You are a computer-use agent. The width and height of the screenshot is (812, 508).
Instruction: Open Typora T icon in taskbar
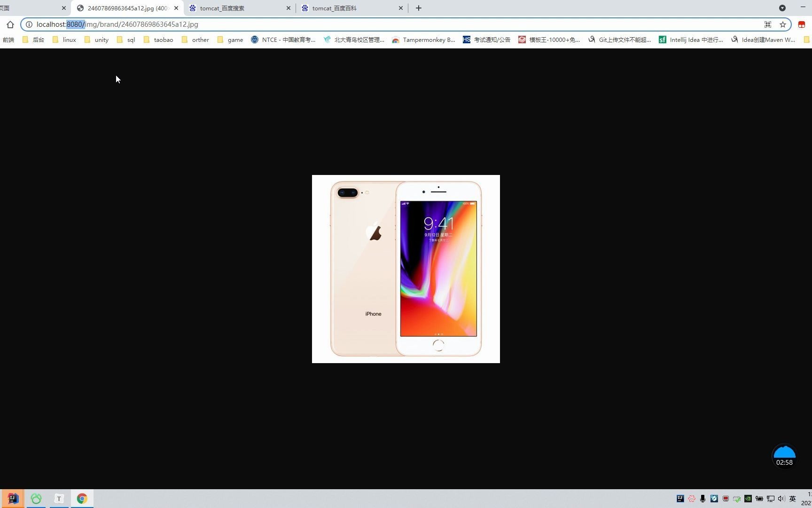(x=59, y=499)
